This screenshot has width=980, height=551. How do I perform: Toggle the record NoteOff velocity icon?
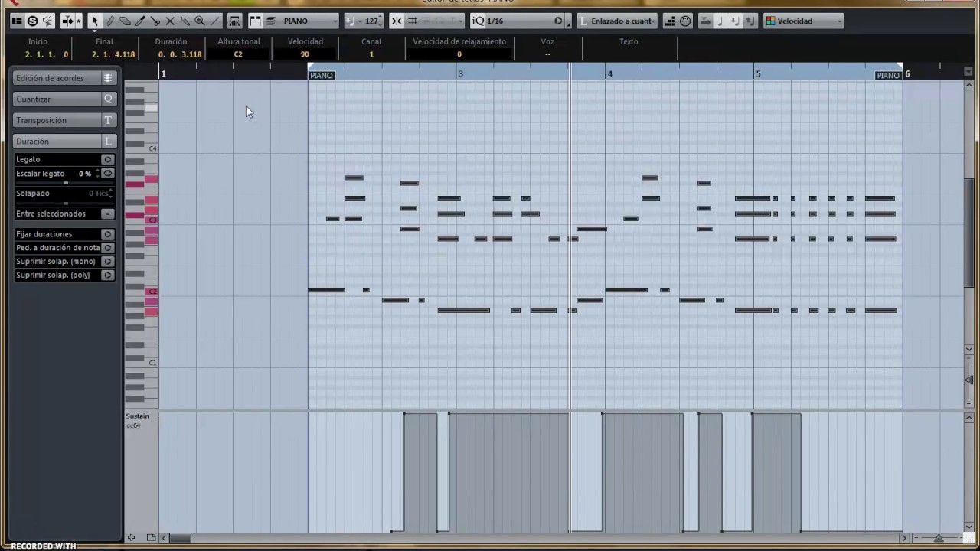pyautogui.click(x=750, y=21)
